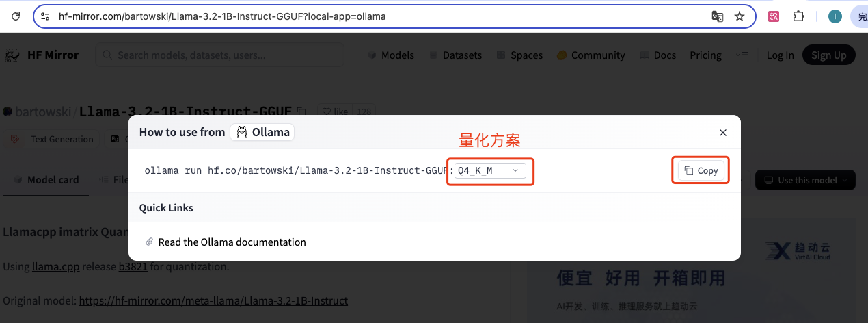Close the Ollama dialog
This screenshot has width=868, height=323.
coord(723,133)
